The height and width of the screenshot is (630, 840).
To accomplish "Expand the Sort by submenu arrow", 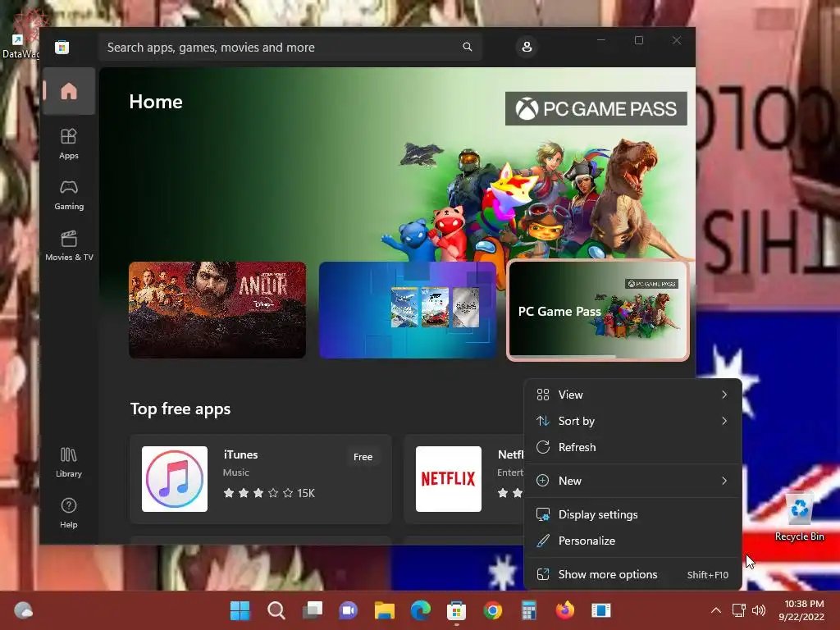I will (x=724, y=421).
